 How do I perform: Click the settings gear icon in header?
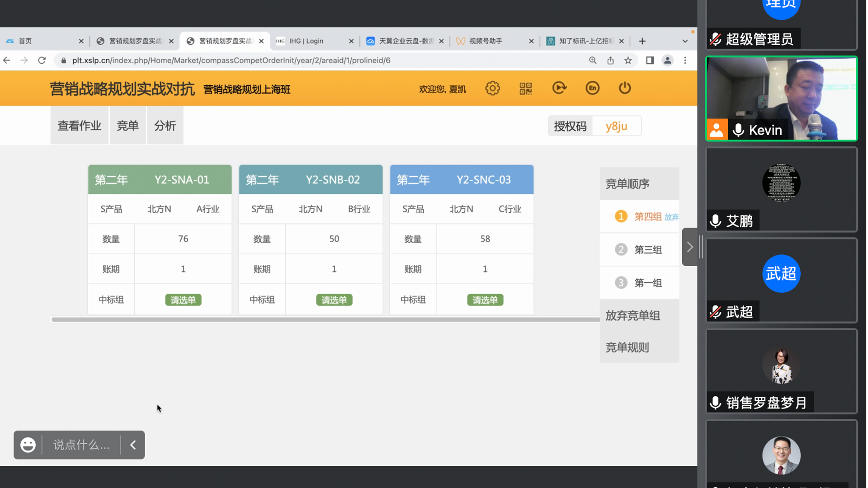(x=492, y=88)
